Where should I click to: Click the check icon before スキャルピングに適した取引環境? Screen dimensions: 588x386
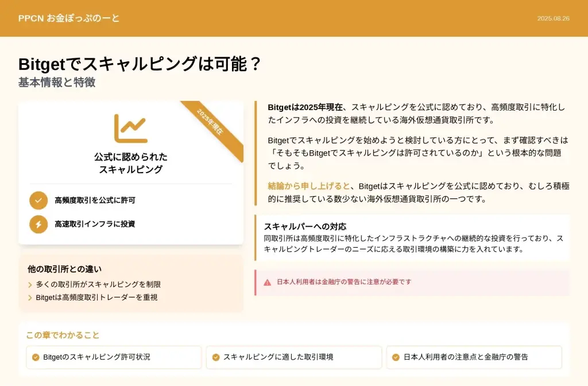[216, 357]
